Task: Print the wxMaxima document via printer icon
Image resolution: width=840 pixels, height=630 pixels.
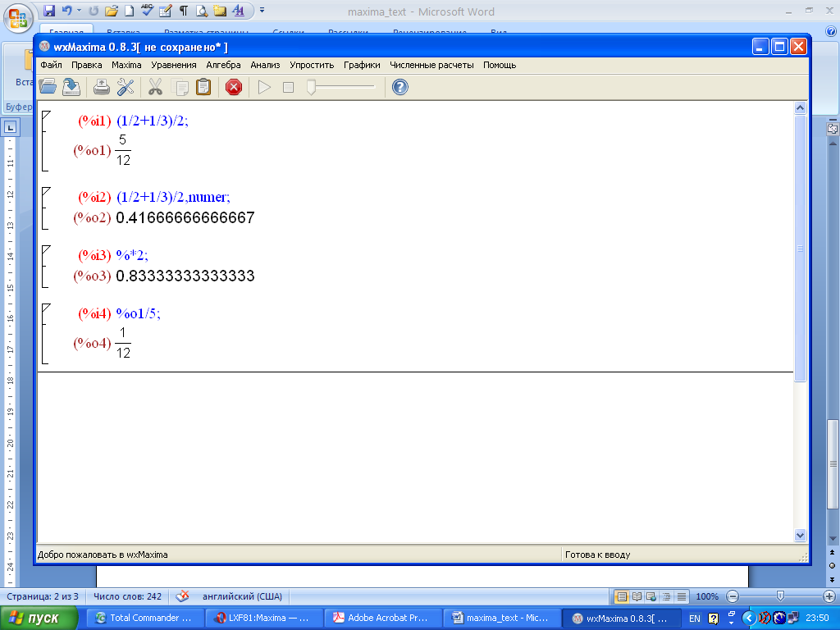Action: 101,87
